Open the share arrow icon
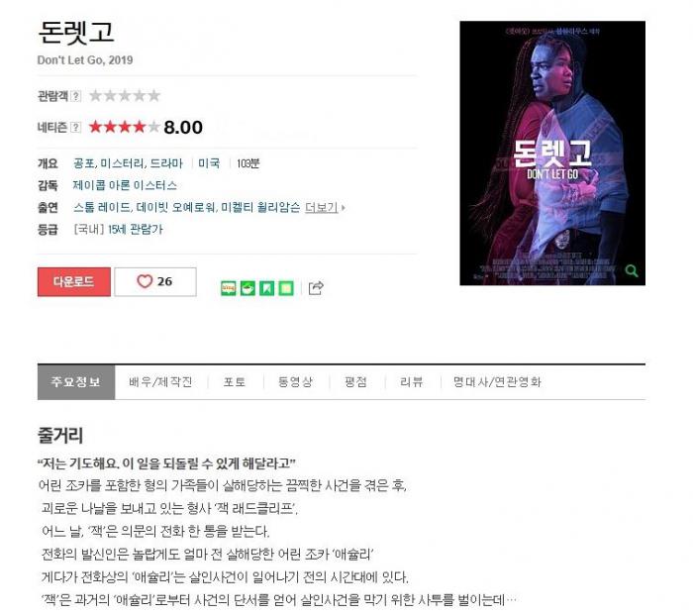 316,288
